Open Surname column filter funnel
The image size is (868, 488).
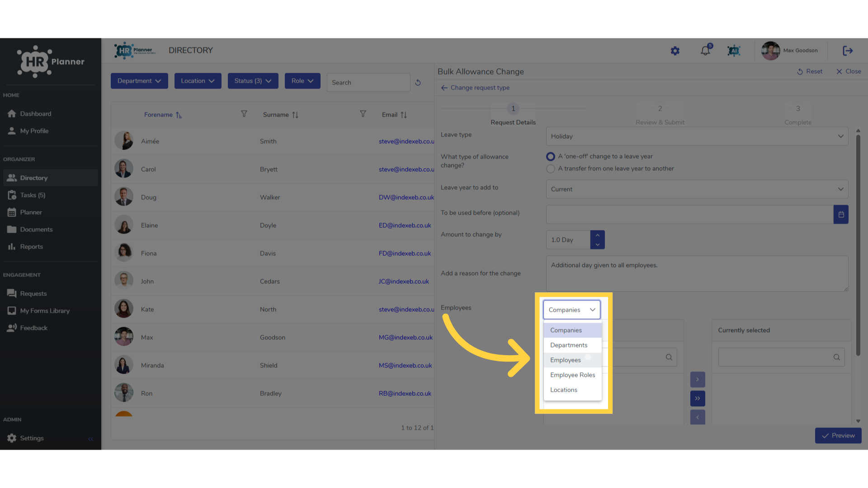pyautogui.click(x=363, y=114)
